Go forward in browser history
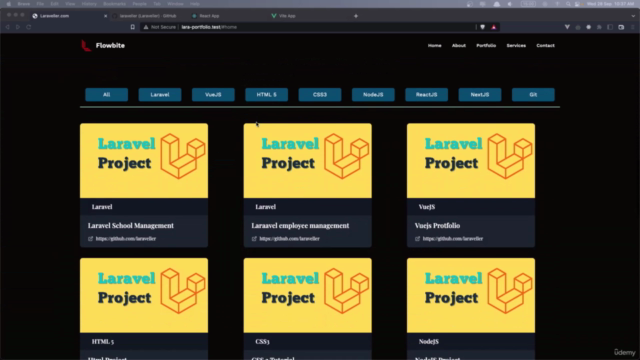This screenshot has height=360, width=640. tap(18, 27)
